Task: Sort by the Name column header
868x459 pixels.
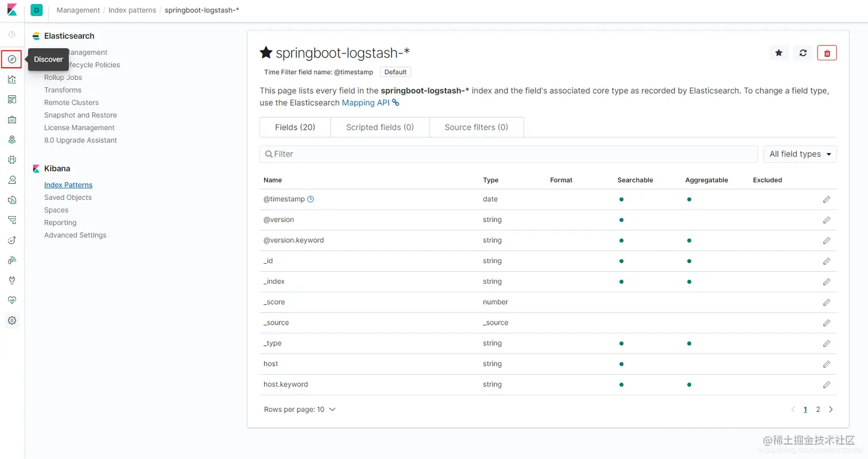Action: point(273,180)
